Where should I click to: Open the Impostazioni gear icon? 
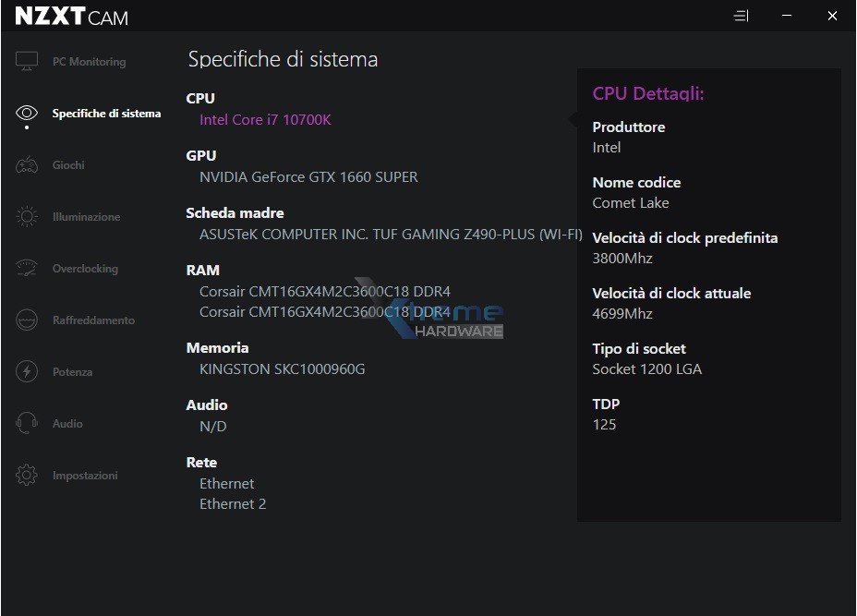pos(27,476)
